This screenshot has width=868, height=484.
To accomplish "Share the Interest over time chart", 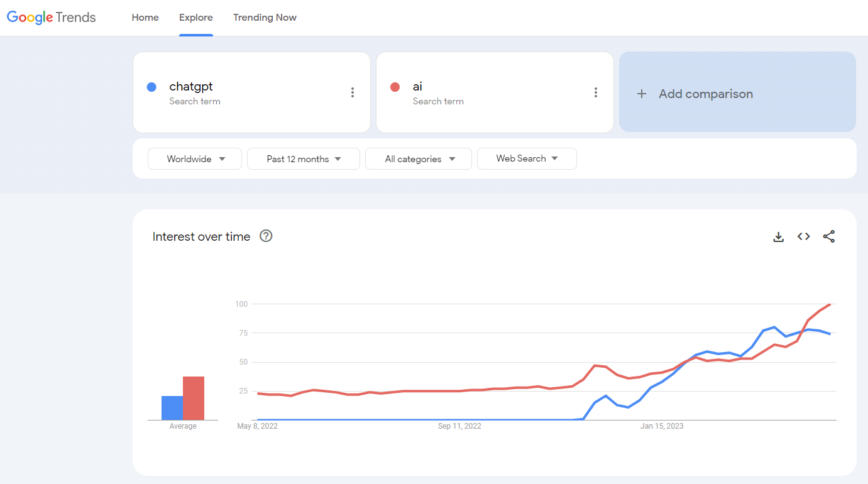I will point(829,236).
